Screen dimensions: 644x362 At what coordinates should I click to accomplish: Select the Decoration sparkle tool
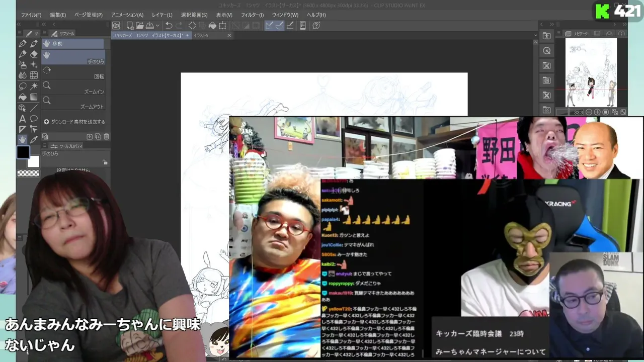tap(34, 65)
